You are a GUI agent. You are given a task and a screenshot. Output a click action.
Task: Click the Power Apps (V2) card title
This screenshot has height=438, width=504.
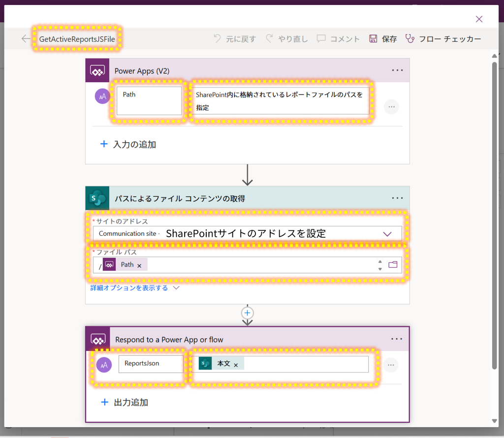pyautogui.click(x=142, y=71)
